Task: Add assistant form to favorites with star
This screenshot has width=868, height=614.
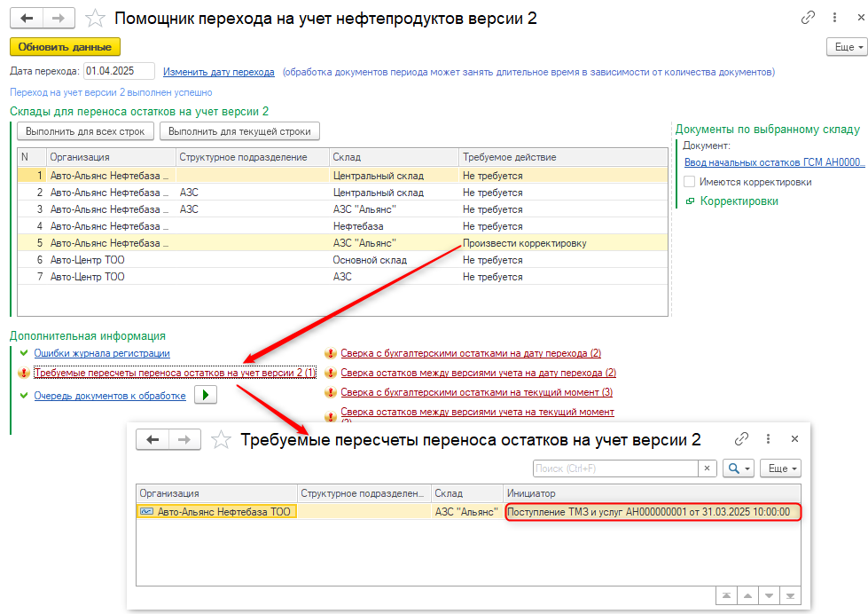Action: pos(96,19)
